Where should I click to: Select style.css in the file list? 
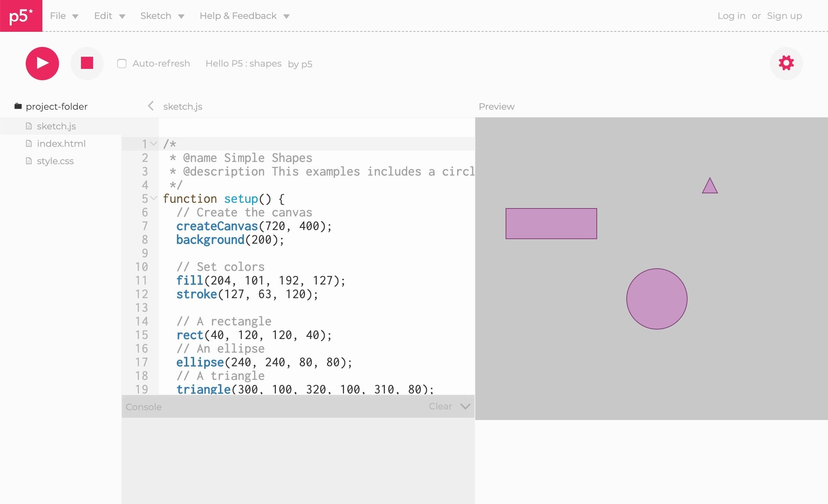pos(55,161)
